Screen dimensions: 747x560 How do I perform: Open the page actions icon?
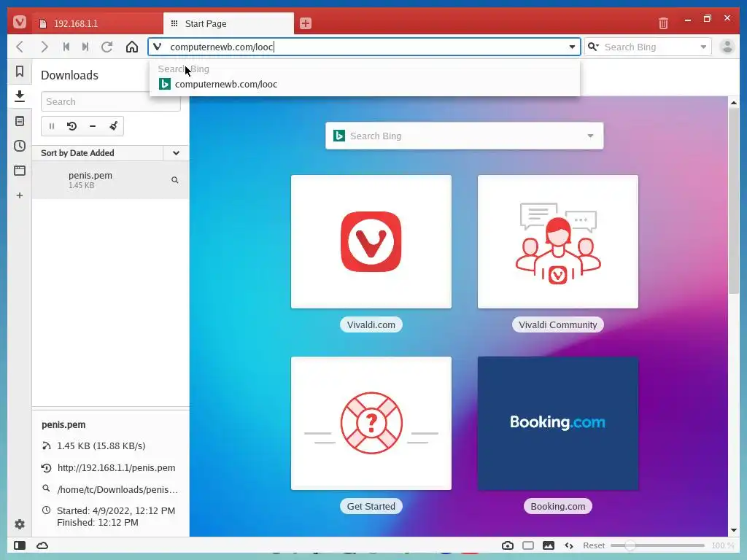click(x=569, y=545)
